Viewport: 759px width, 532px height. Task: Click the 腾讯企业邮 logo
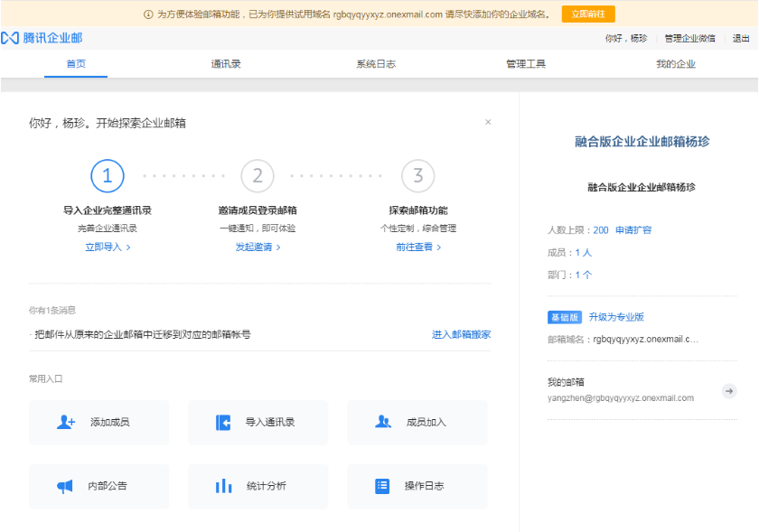point(45,38)
